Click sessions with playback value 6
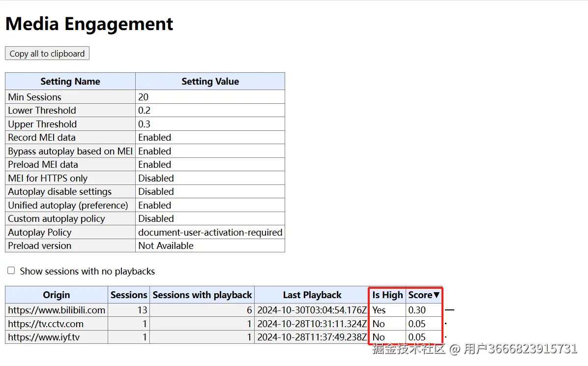The image size is (588, 366). (202, 310)
